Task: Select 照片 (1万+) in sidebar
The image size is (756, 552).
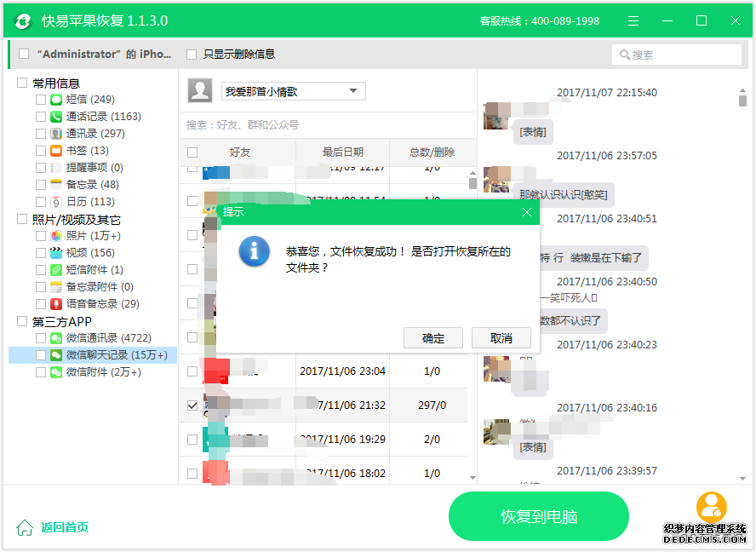Action: (x=93, y=235)
